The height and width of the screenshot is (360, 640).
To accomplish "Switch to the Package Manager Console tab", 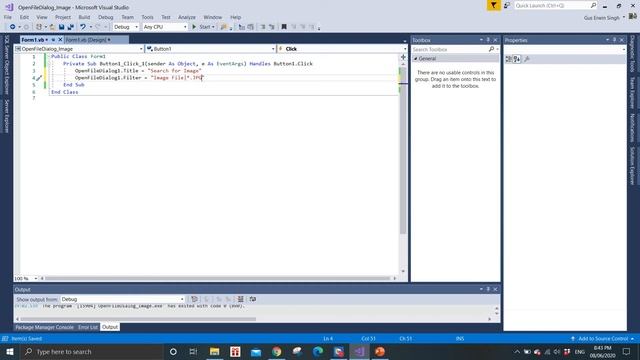I will coord(44,327).
